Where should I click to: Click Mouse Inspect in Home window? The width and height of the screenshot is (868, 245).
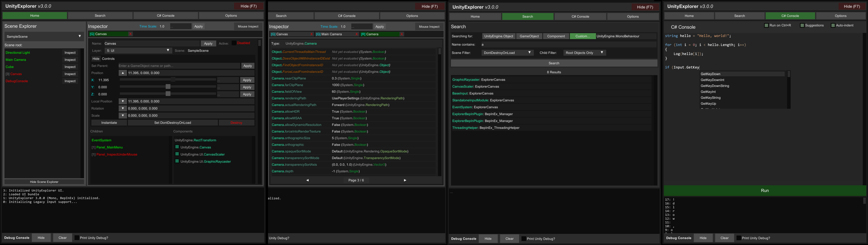coord(248,26)
